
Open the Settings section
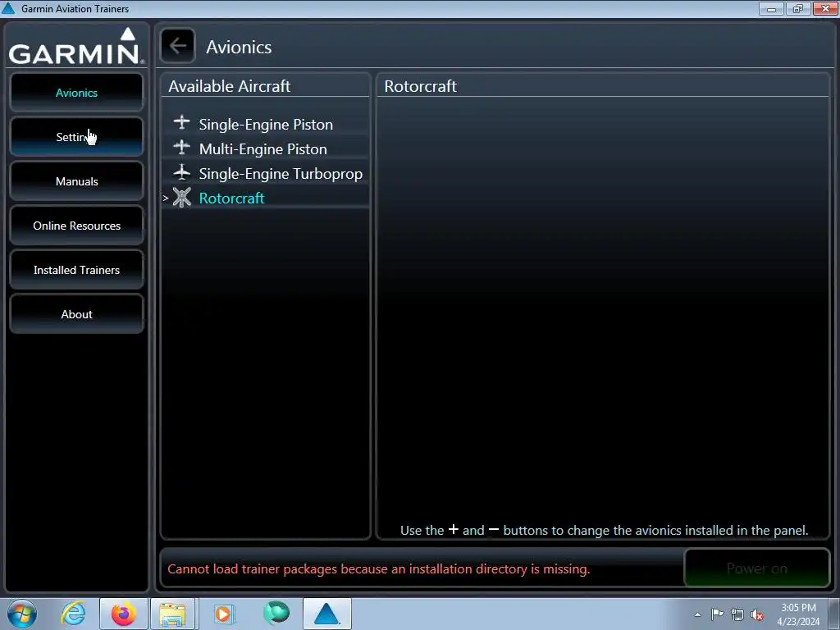(76, 137)
